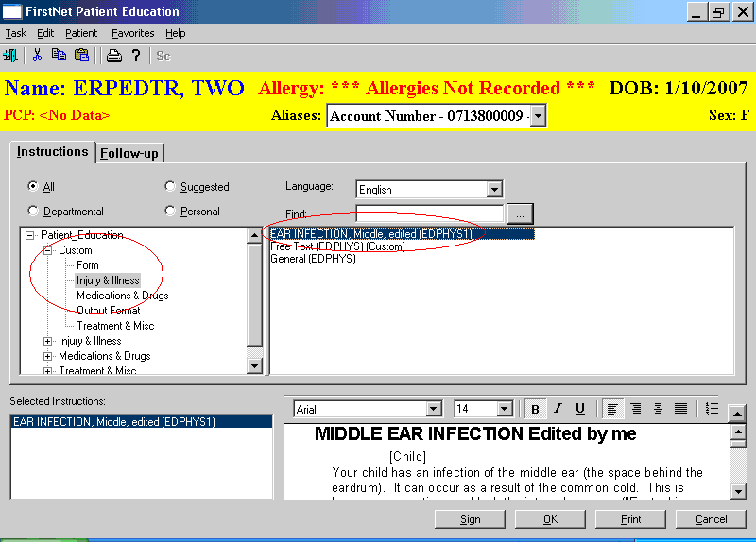Toggle Italic formatting button
The image size is (756, 542).
pyautogui.click(x=558, y=409)
